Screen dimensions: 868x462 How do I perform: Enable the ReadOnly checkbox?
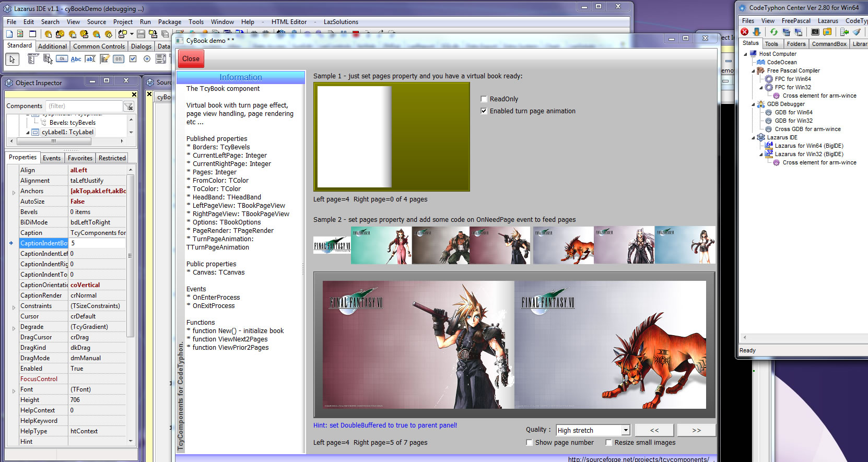[484, 99]
